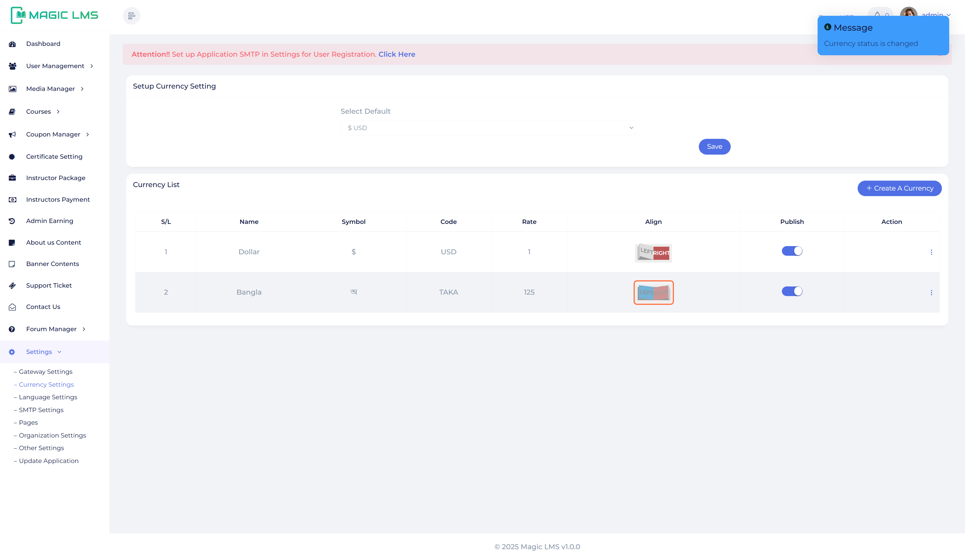Switch alignment image for Bangla currency
Screen dimensions: 965x560
[x=653, y=293]
